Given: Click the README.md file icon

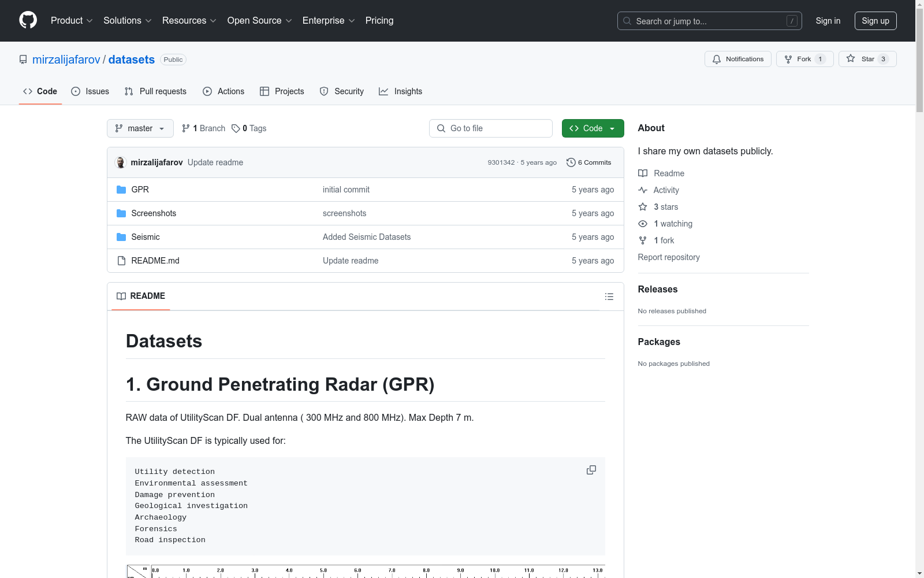Looking at the screenshot, I should tap(121, 261).
